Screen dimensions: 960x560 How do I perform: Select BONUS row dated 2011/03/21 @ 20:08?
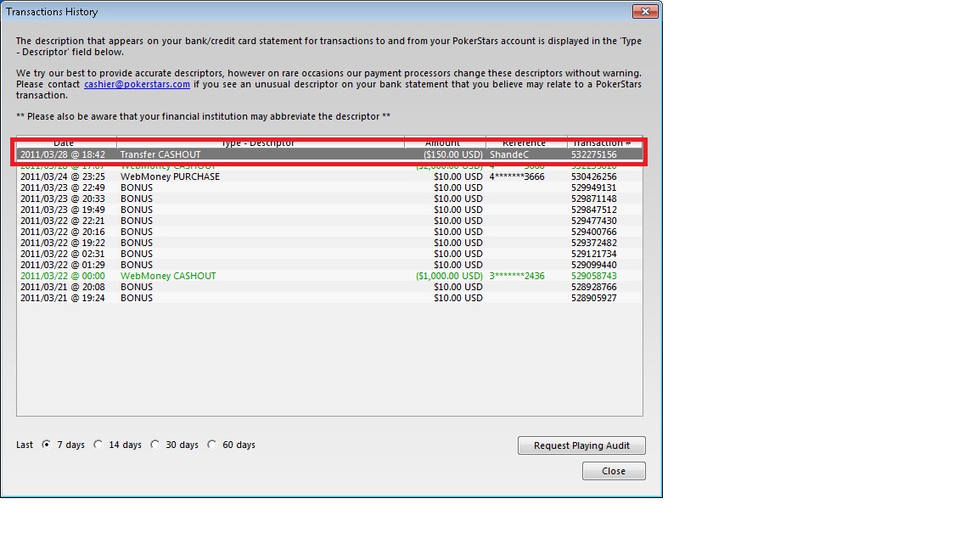(x=329, y=287)
